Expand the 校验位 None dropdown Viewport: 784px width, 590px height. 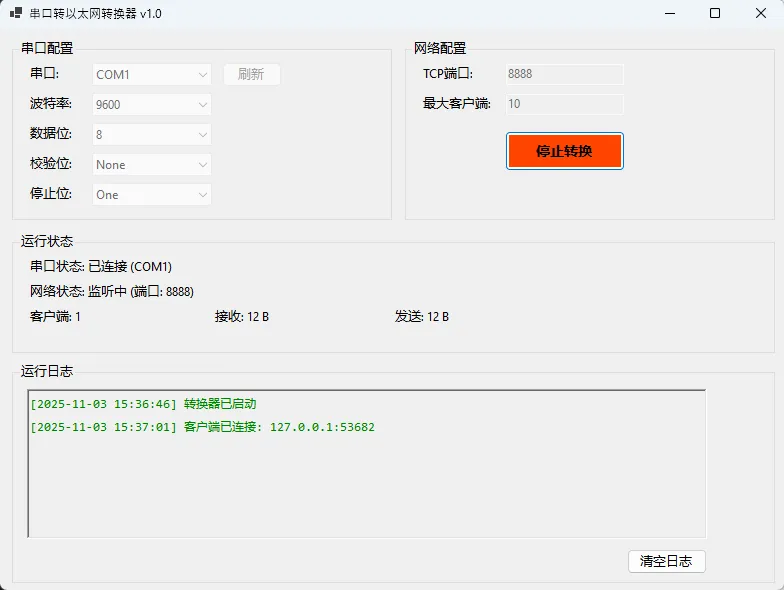coord(152,165)
